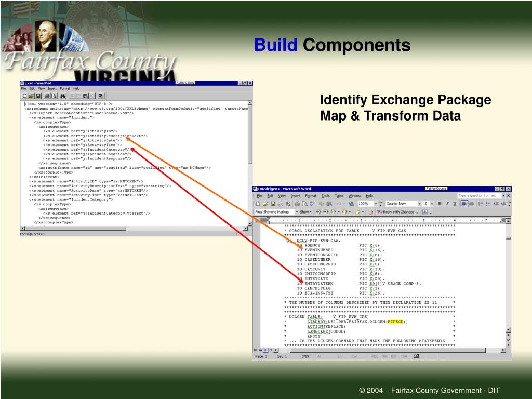The height and width of the screenshot is (399, 532).
Task: Click WordPad vertical scrollbar thumb
Action: [x=250, y=135]
